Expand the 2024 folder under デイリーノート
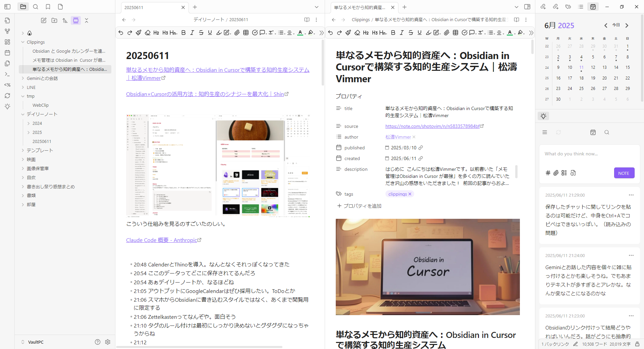 pyautogui.click(x=29, y=123)
